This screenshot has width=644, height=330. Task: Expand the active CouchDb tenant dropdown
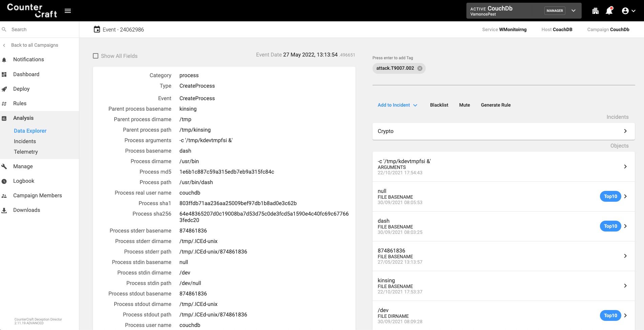click(573, 10)
